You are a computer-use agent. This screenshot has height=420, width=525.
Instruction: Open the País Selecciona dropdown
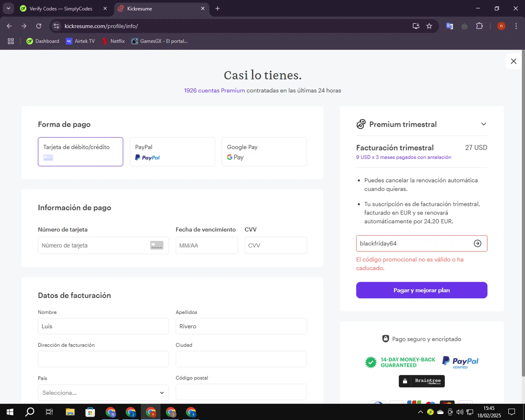pos(103,393)
